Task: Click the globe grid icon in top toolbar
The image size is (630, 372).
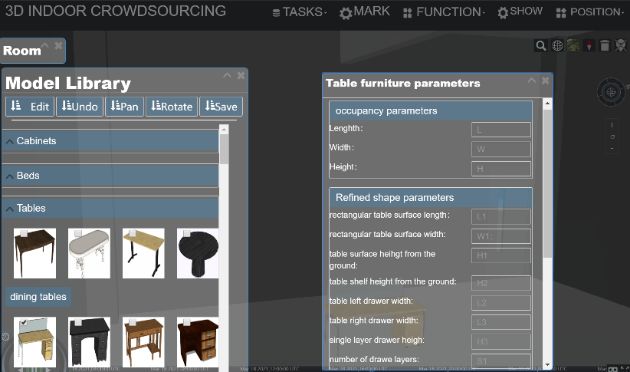Action: point(557,46)
